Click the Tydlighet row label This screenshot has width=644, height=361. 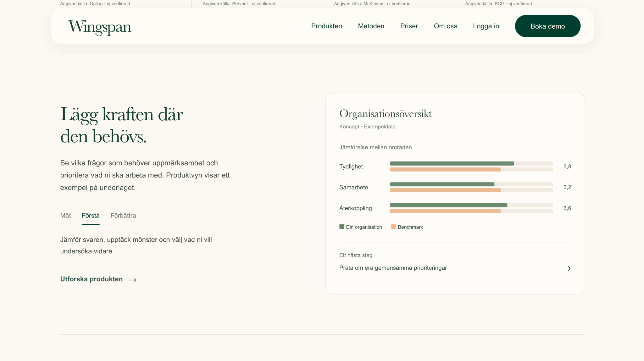pos(351,166)
